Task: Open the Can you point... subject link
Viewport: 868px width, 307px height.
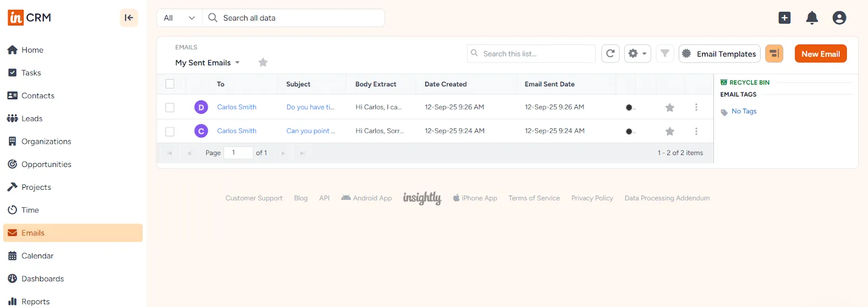Action: [311, 131]
